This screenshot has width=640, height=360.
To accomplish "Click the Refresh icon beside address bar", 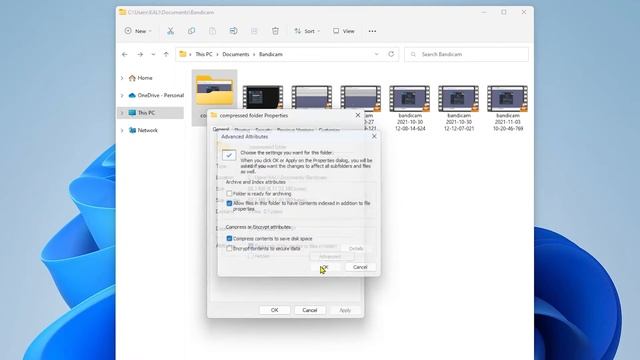I will (x=391, y=54).
